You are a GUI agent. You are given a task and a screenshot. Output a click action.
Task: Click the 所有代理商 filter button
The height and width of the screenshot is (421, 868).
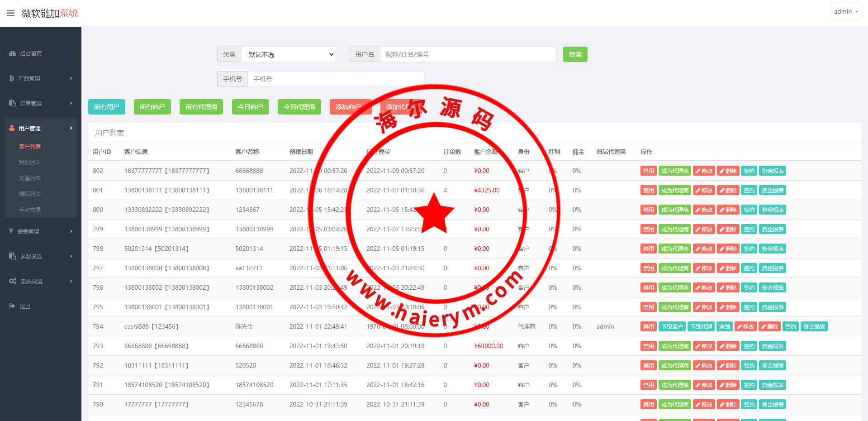pyautogui.click(x=201, y=107)
